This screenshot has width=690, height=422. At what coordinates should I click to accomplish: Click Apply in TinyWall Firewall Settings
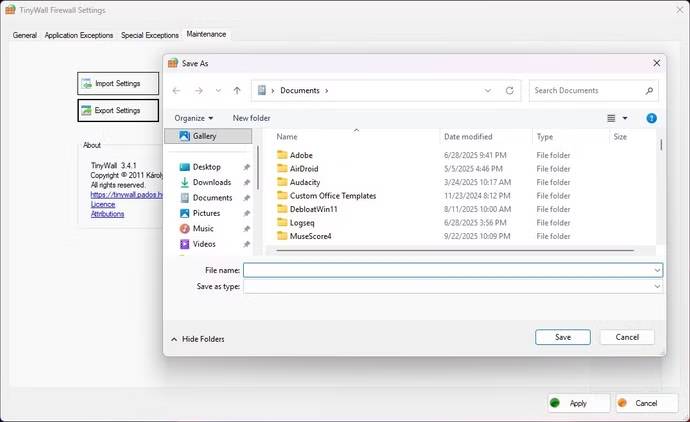tap(578, 403)
